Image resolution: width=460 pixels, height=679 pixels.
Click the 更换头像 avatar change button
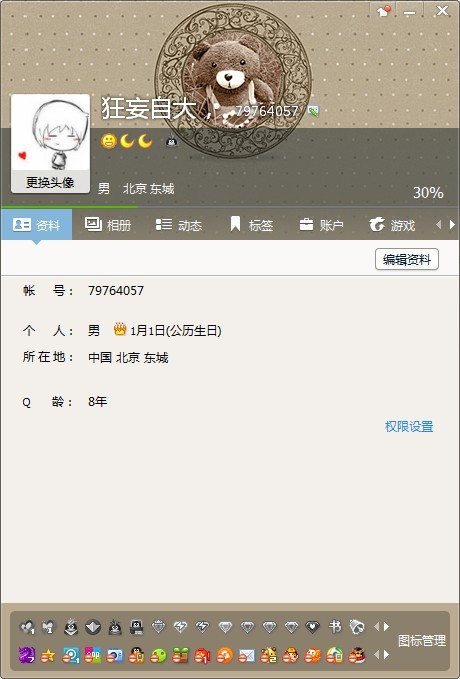tap(50, 182)
